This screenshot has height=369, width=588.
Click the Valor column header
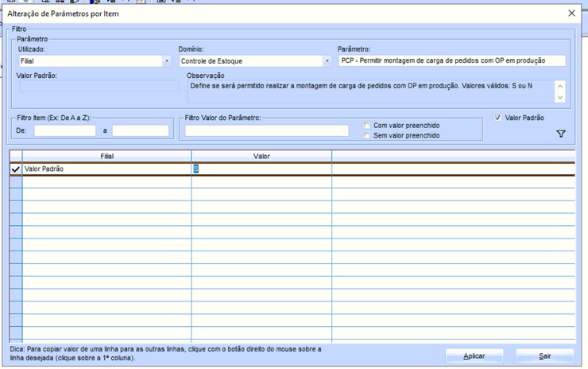pos(261,157)
